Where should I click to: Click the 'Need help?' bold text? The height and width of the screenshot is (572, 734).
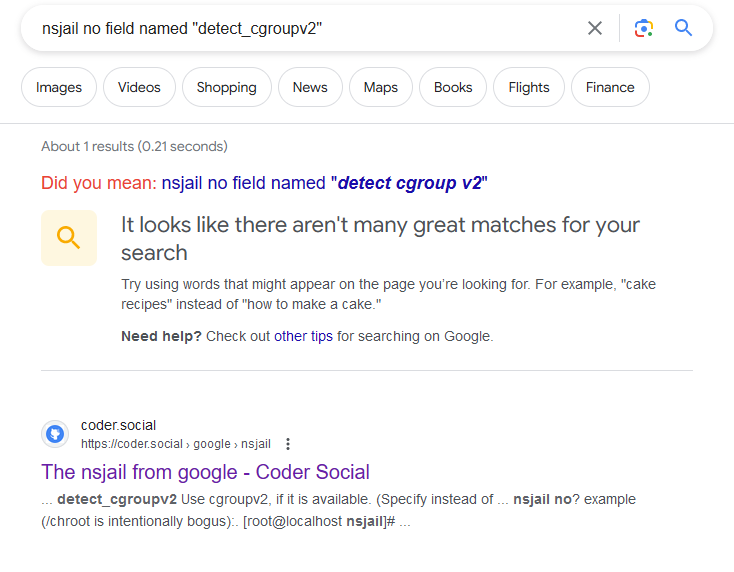[x=161, y=336]
